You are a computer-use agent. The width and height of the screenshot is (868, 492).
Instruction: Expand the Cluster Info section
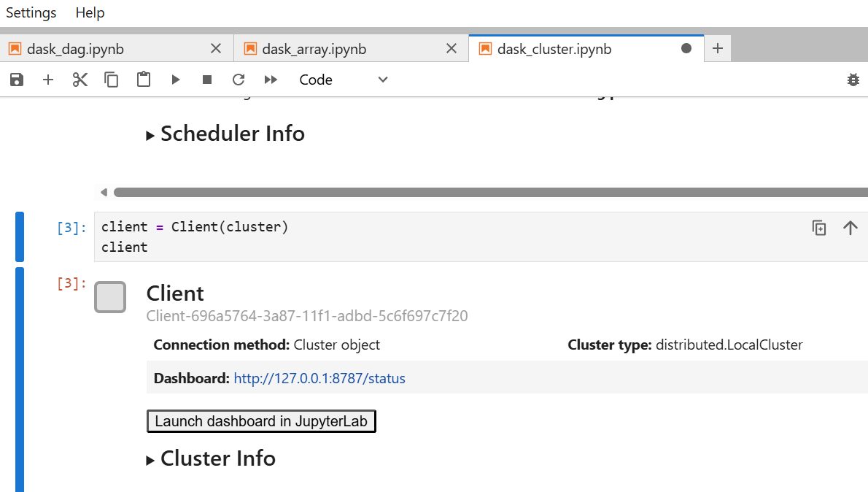point(211,458)
